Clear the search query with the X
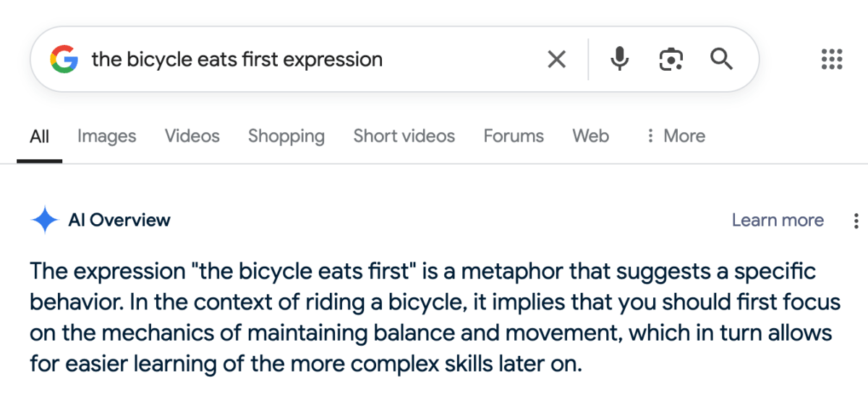 pos(556,59)
